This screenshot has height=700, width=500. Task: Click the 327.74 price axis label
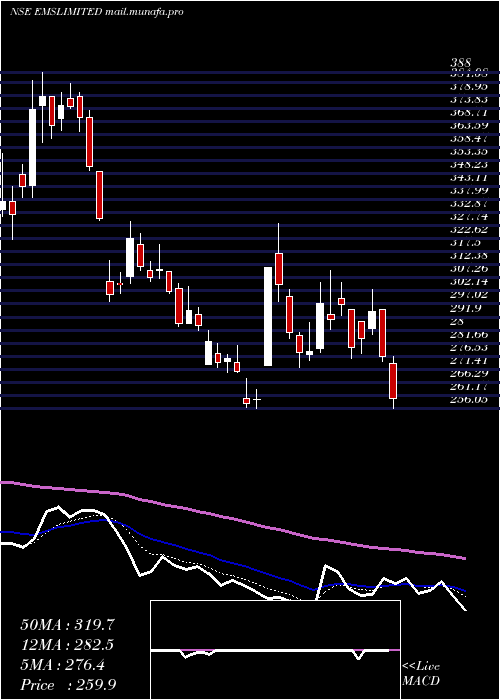pyautogui.click(x=468, y=217)
